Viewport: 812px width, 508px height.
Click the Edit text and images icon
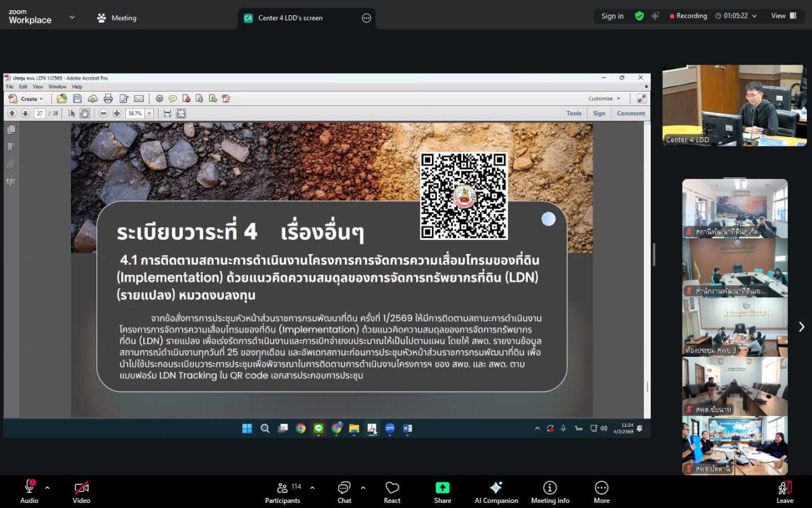tap(124, 98)
